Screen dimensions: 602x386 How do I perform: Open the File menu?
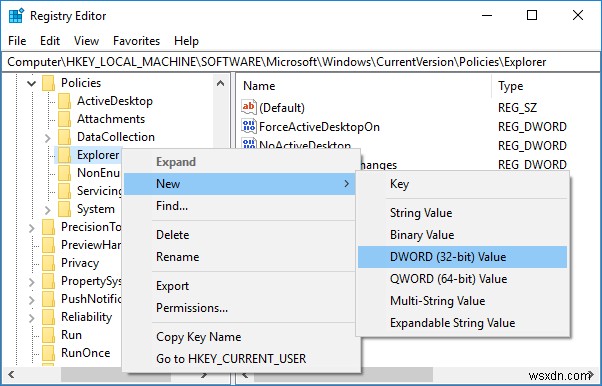coord(17,41)
